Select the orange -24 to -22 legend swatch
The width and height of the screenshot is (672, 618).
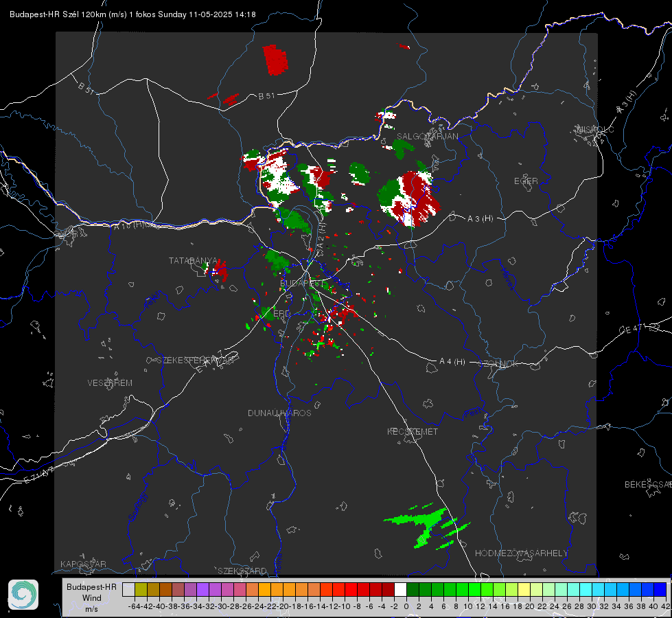264,590
